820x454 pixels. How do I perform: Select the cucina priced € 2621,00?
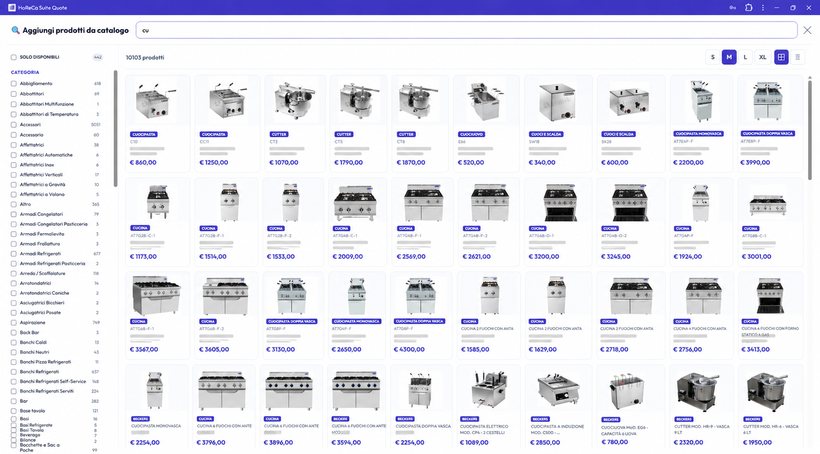coord(488,221)
